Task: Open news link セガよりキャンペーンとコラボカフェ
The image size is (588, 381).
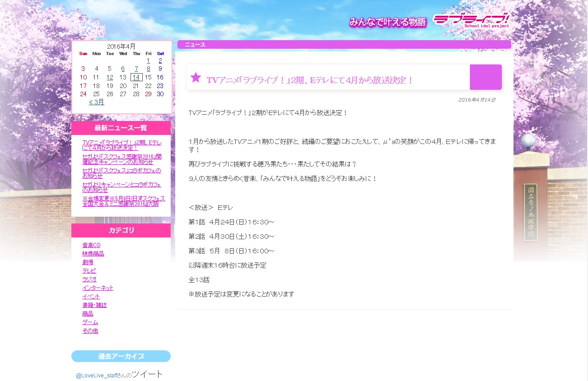Action: 122,187
